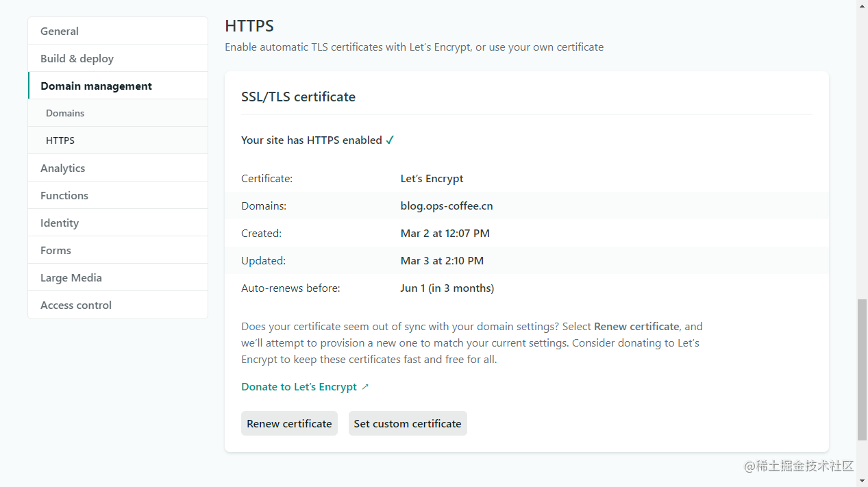Click the HTTPS section heading at top
Viewport: 868px width, 487px height.
tap(249, 26)
